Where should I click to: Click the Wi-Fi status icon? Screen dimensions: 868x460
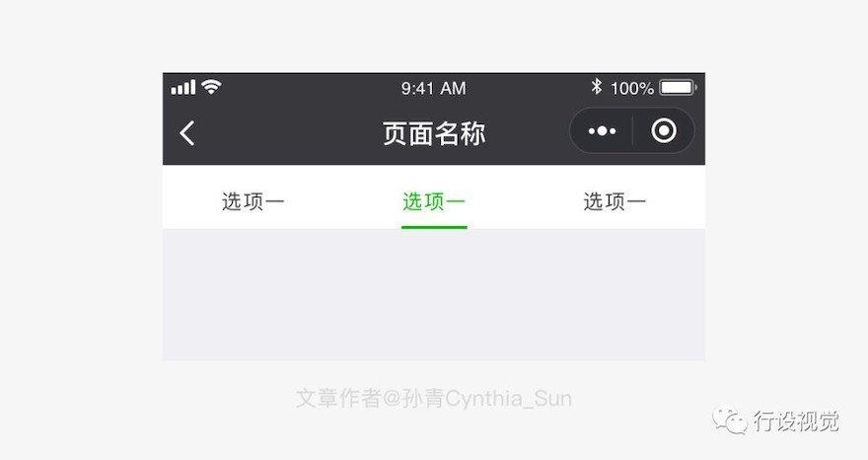[211, 87]
